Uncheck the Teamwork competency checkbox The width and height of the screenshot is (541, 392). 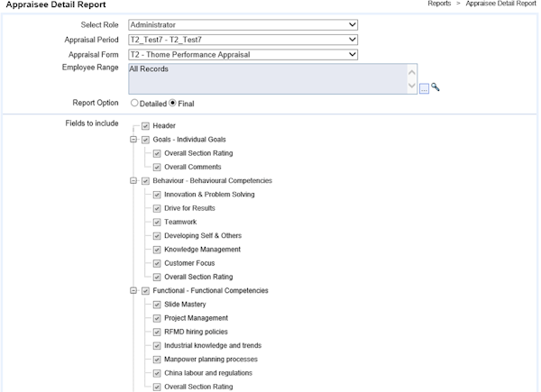coord(157,222)
